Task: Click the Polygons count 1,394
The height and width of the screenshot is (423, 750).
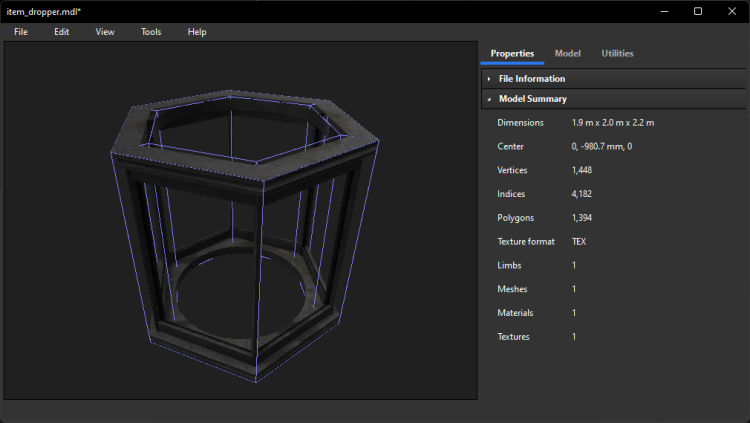Action: tap(582, 218)
